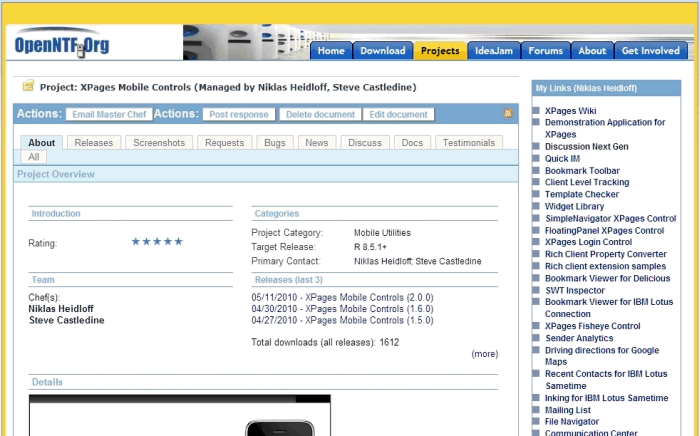Open the File Navigator link
700x436 pixels.
click(571, 421)
